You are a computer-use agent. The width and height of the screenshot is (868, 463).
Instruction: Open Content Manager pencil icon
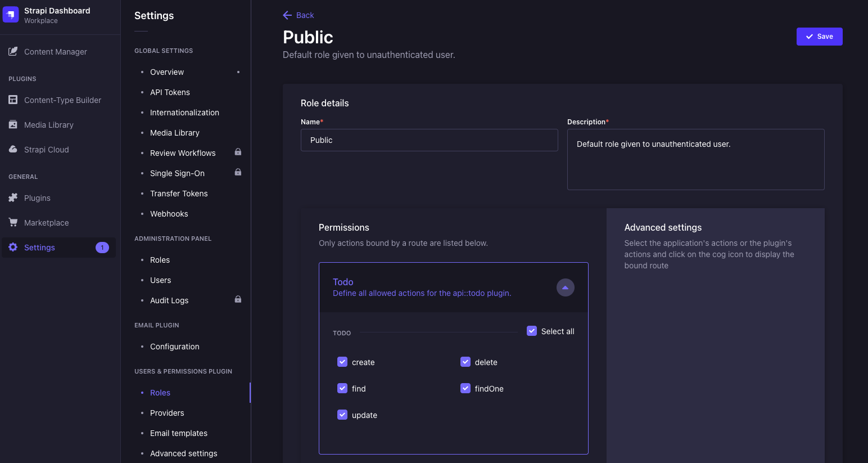click(x=13, y=51)
